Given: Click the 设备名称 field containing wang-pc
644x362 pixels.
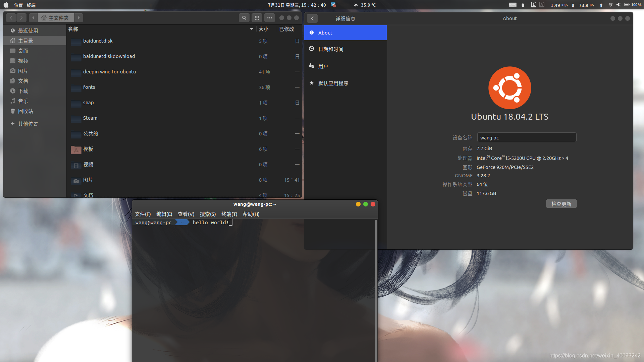Looking at the screenshot, I should (x=527, y=137).
